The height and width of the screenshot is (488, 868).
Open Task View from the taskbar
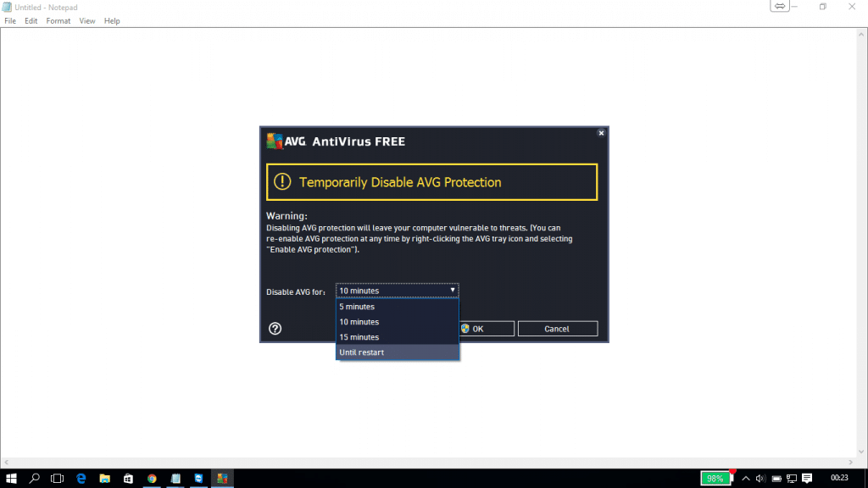coord(57,478)
